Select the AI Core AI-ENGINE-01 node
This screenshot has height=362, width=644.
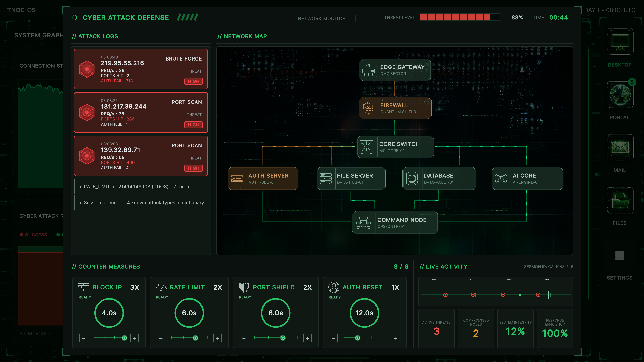[528, 178]
